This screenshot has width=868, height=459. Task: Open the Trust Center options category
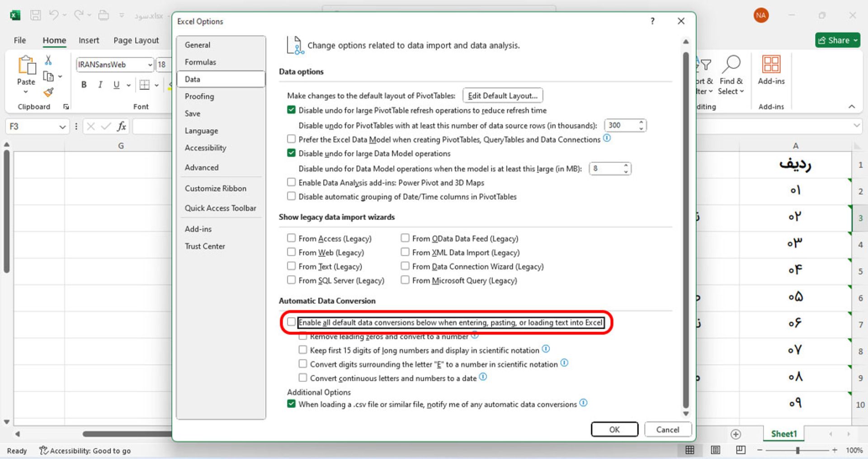pos(205,246)
